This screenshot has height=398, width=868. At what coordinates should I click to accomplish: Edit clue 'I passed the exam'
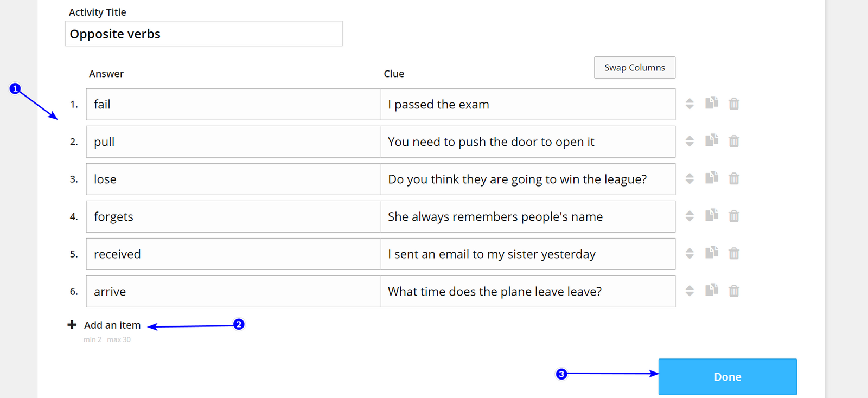click(528, 104)
